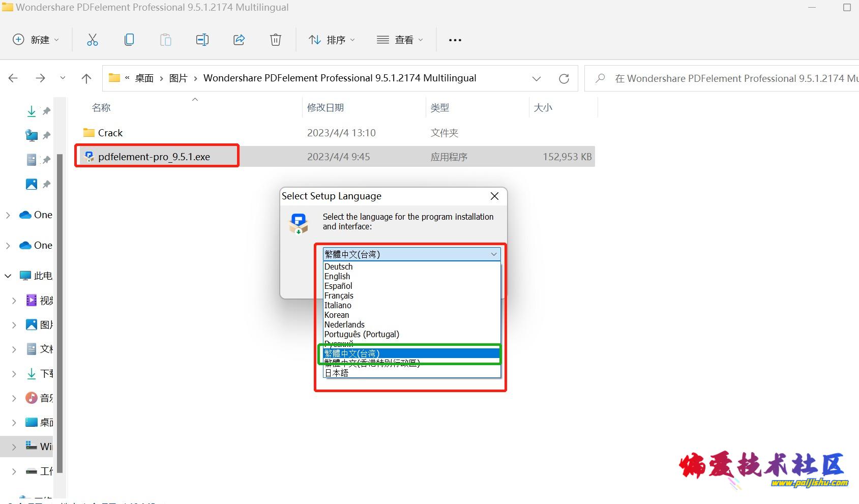Go up one folder level

(x=86, y=78)
